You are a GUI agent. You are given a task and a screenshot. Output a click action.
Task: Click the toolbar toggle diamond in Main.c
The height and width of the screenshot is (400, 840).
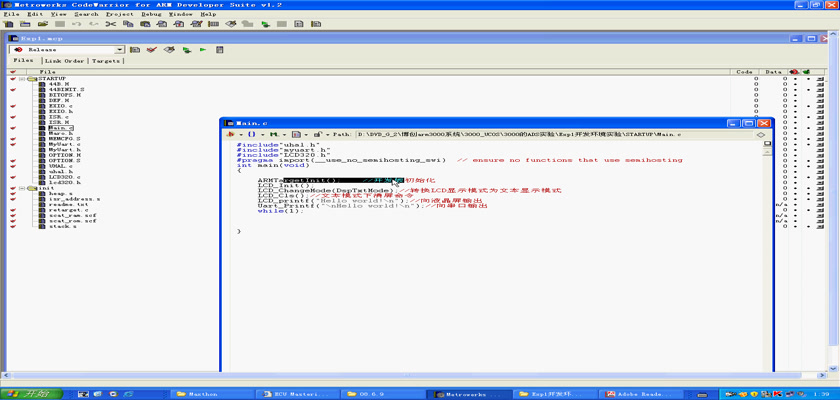[x=760, y=134]
